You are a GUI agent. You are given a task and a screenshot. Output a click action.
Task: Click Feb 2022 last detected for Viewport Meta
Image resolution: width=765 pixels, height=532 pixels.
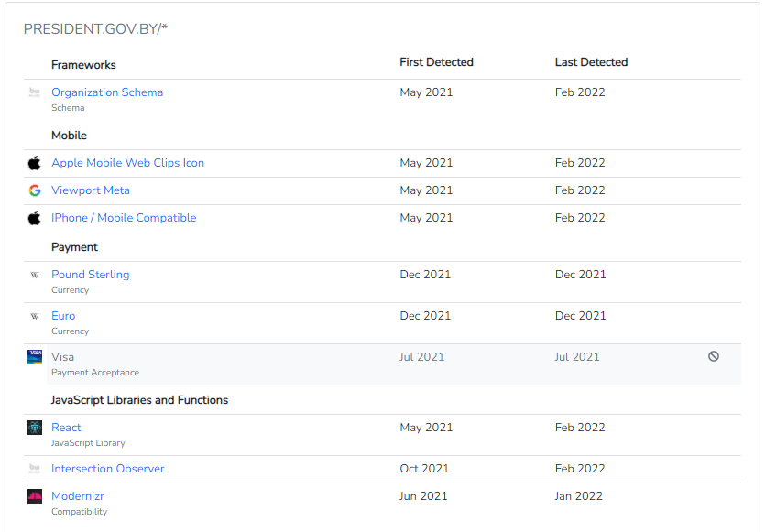click(x=580, y=190)
